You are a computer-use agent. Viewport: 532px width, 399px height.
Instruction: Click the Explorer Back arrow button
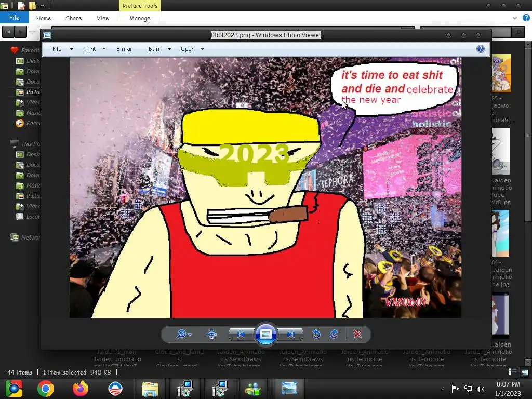[8, 32]
